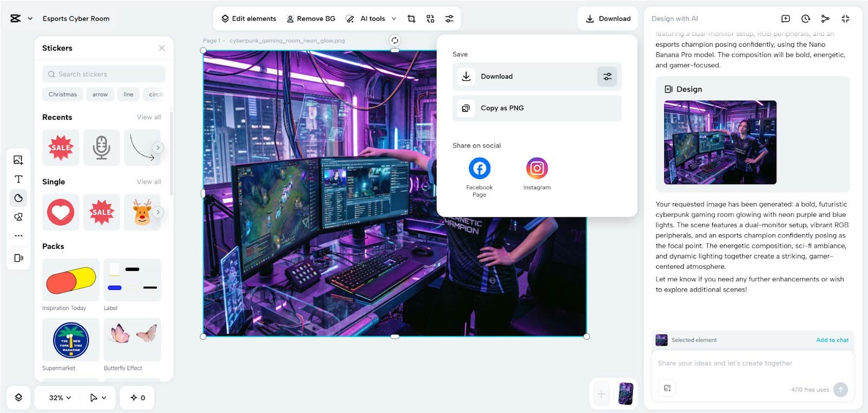Image resolution: width=868 pixels, height=413 pixels.
Task: Open chat history clock icon
Action: 806,18
